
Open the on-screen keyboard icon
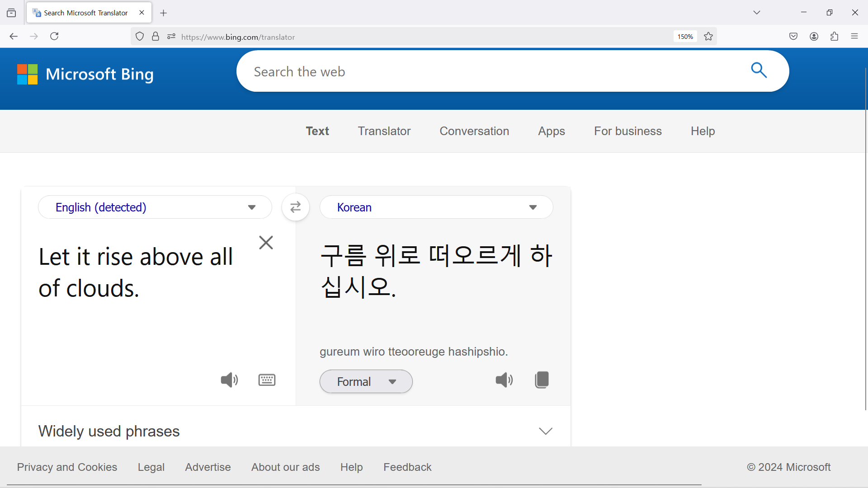tap(267, 380)
